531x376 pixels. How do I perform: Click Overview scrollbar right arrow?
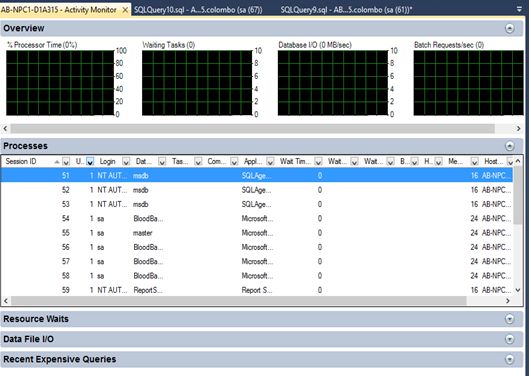518,128
